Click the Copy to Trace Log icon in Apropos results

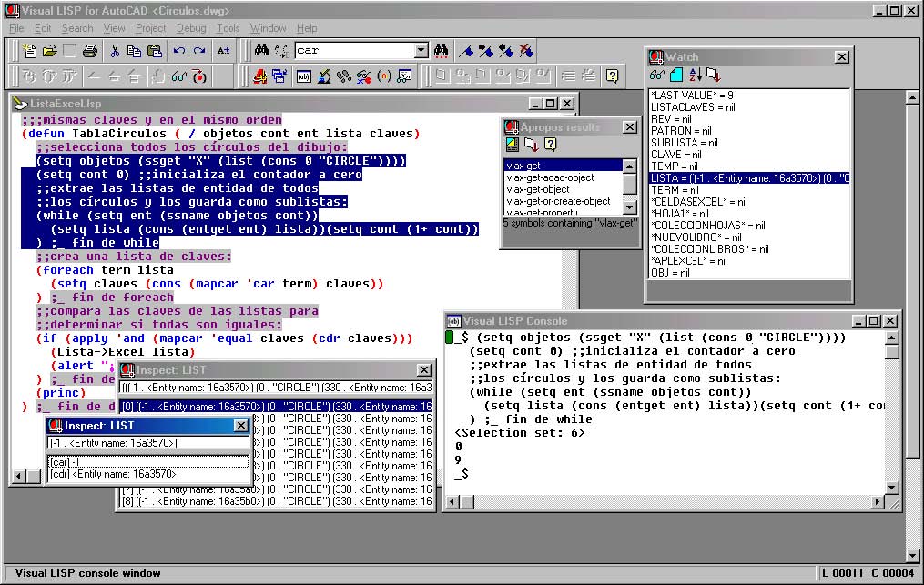531,145
